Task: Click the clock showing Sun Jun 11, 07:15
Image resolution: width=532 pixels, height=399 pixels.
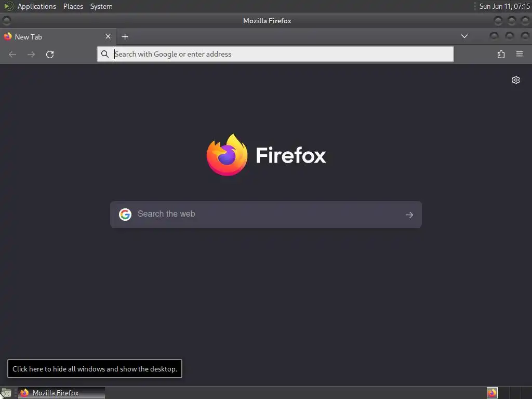Action: click(x=504, y=6)
